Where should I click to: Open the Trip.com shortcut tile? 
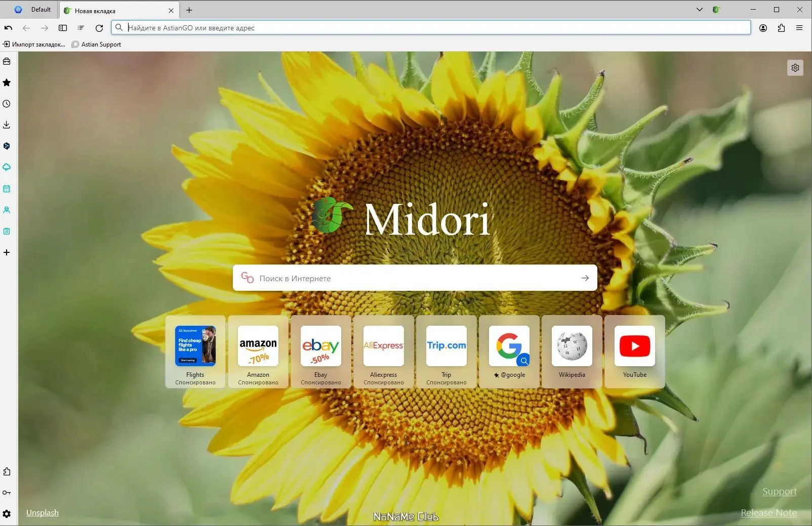pos(446,352)
